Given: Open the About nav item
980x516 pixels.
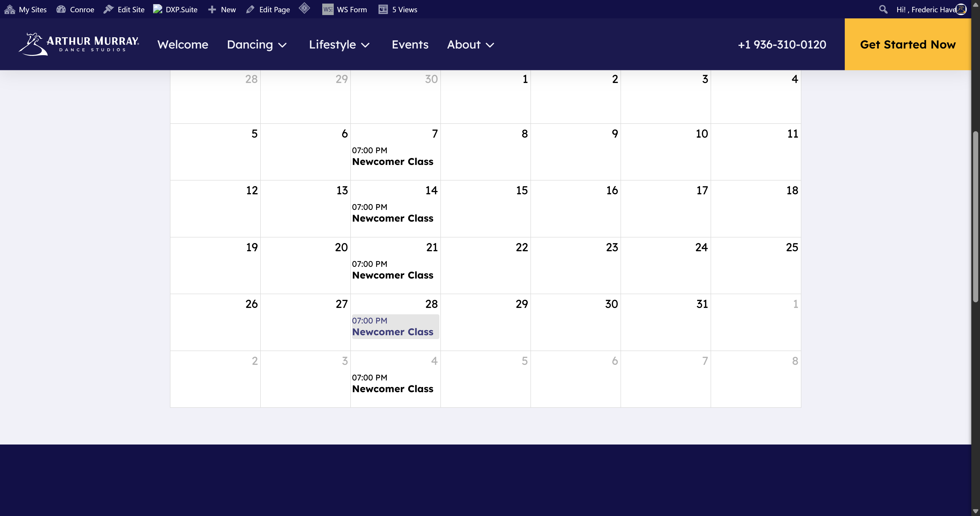Looking at the screenshot, I should (x=464, y=45).
